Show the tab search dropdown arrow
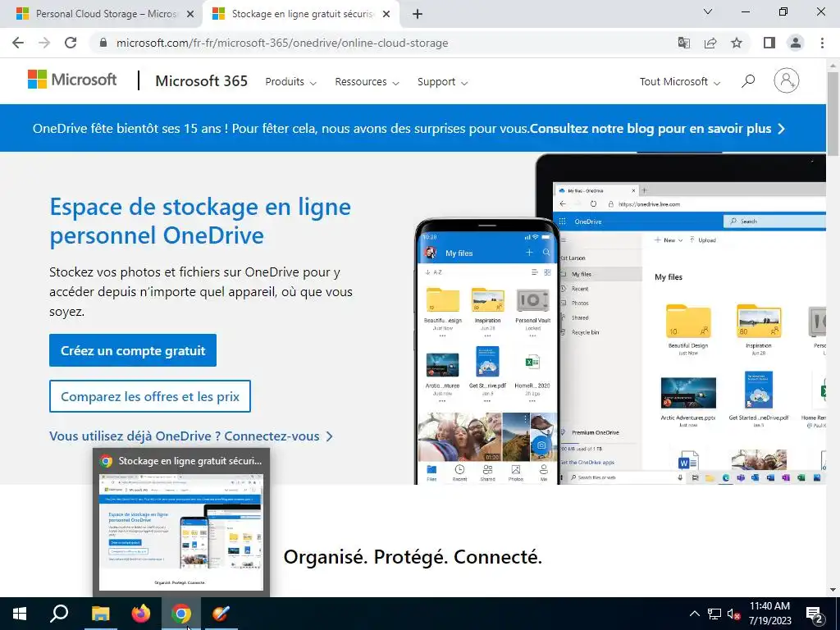This screenshot has width=840, height=630. click(708, 11)
